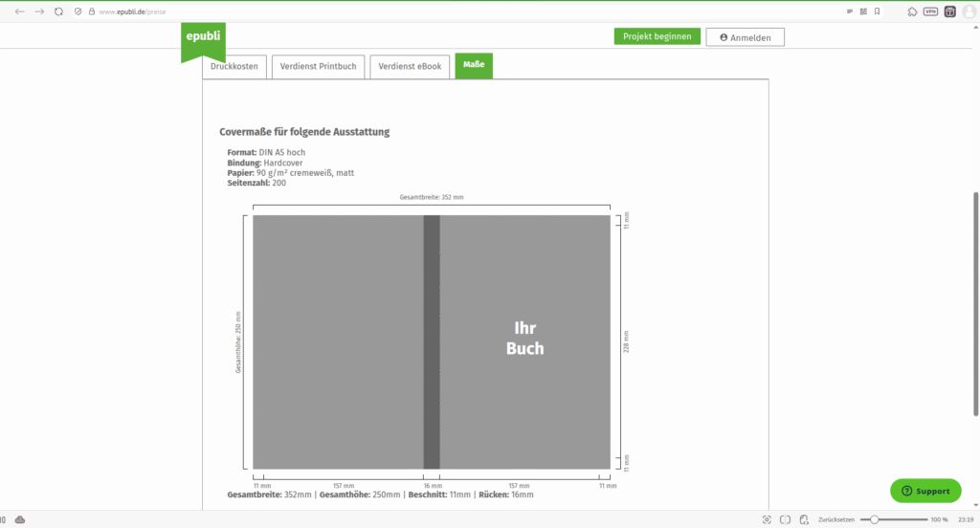Reload the page with the refresh icon
This screenshot has width=980, height=528.
tap(59, 11)
